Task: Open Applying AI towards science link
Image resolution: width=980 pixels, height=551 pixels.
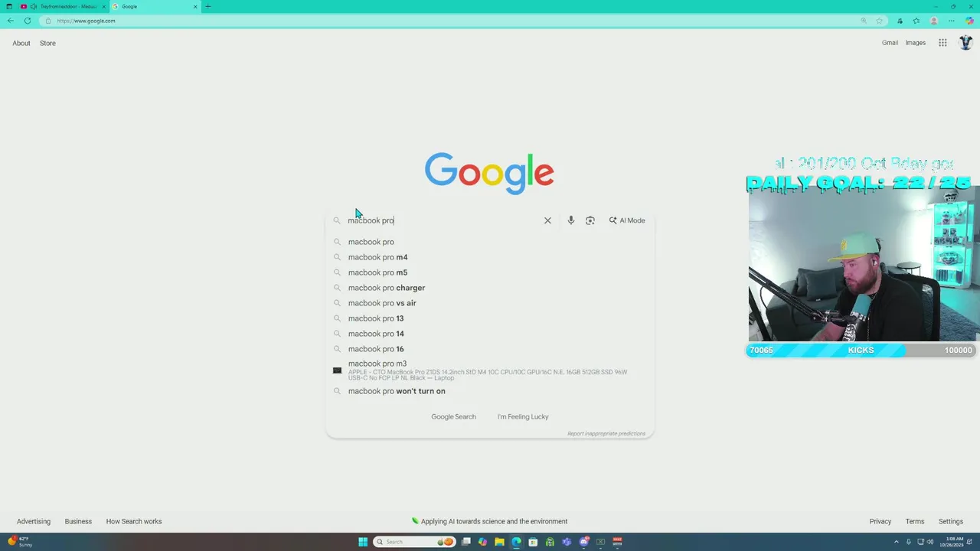Action: click(490, 522)
